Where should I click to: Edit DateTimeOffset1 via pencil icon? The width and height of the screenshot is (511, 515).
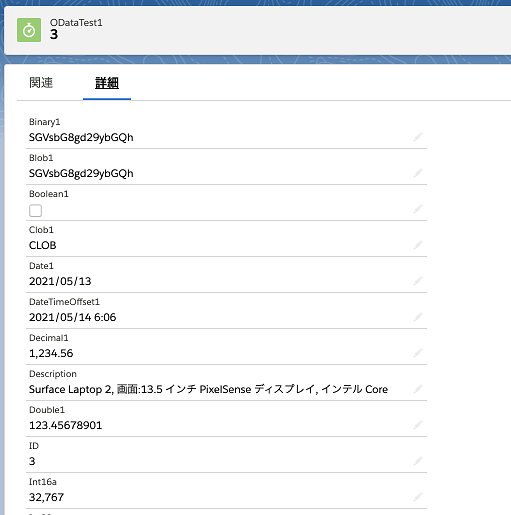pyautogui.click(x=418, y=317)
